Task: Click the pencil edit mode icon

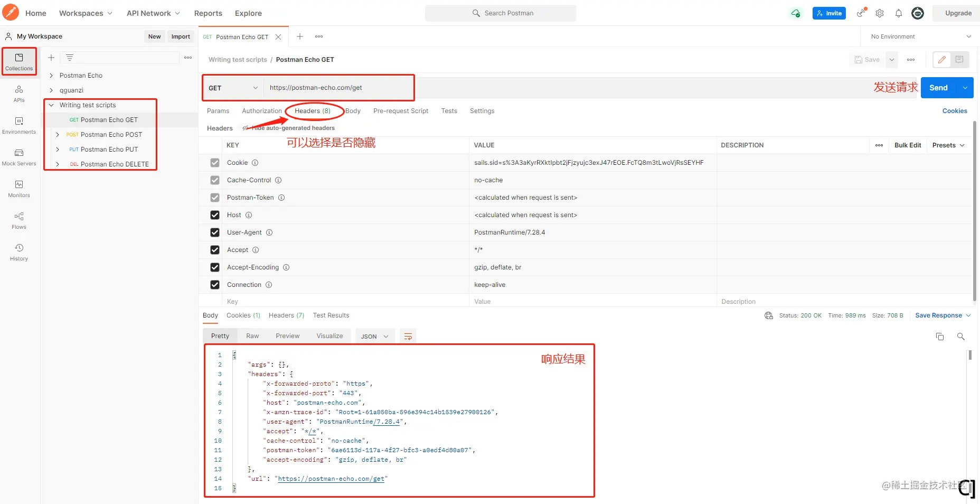Action: pos(942,60)
